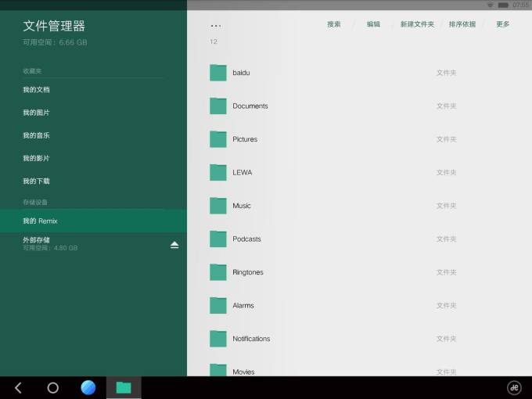
Task: Click 文件夹 type label in baidu row
Action: pos(447,73)
